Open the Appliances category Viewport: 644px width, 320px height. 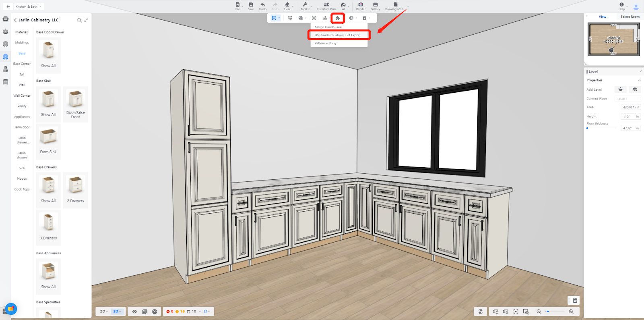22,117
